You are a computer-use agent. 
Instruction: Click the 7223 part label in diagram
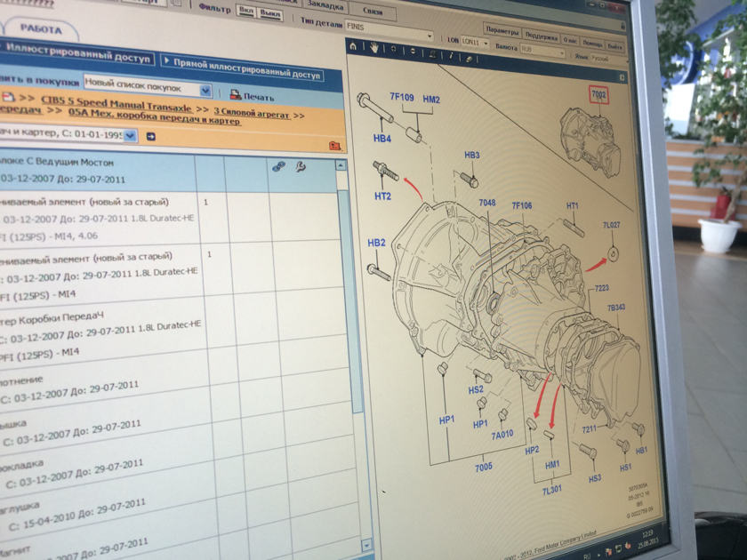(x=602, y=288)
